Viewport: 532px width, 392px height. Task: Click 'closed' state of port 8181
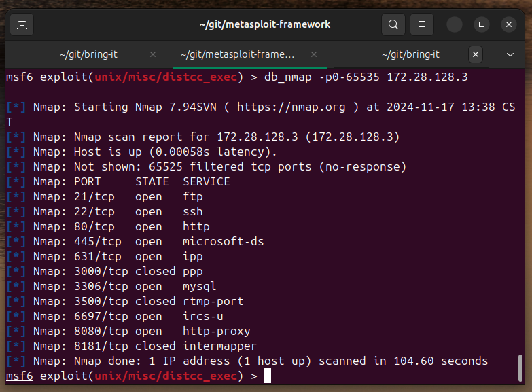pos(156,346)
